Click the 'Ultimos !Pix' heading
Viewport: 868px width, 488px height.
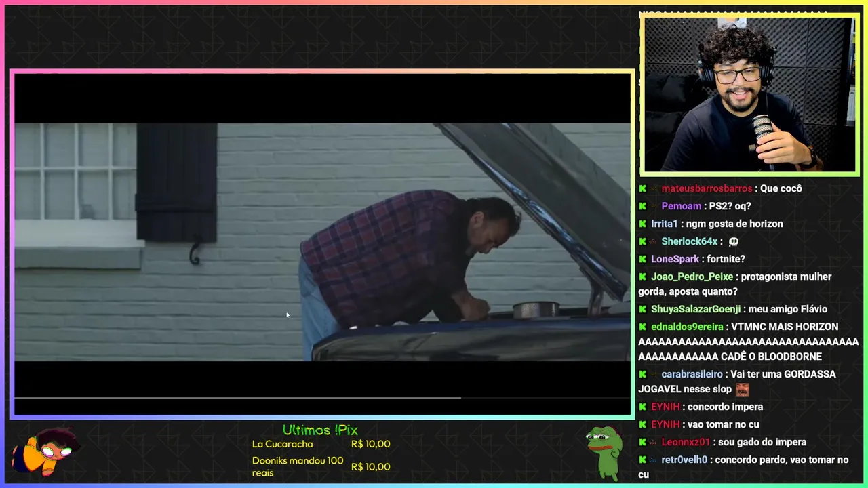click(320, 430)
